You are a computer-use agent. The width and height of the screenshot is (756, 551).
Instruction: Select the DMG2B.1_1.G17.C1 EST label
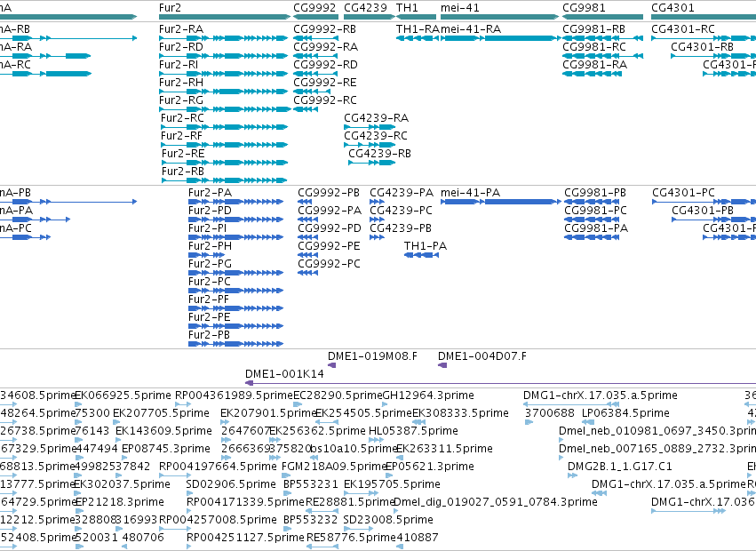(x=620, y=467)
